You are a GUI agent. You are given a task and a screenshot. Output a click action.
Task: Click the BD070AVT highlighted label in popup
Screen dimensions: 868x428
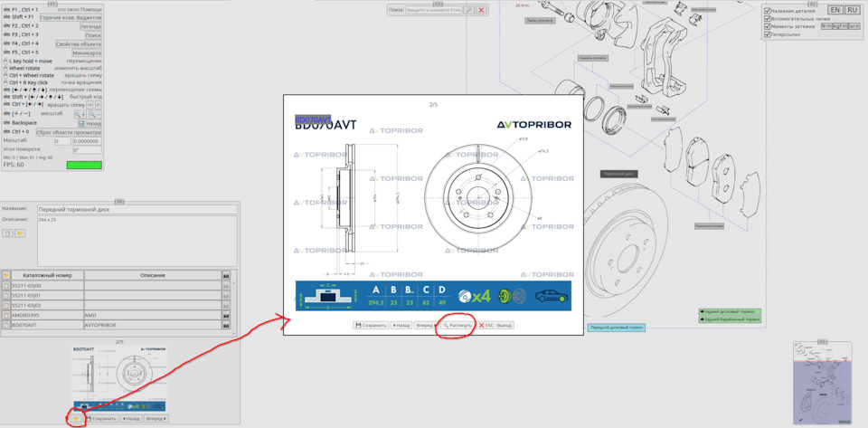coord(313,119)
